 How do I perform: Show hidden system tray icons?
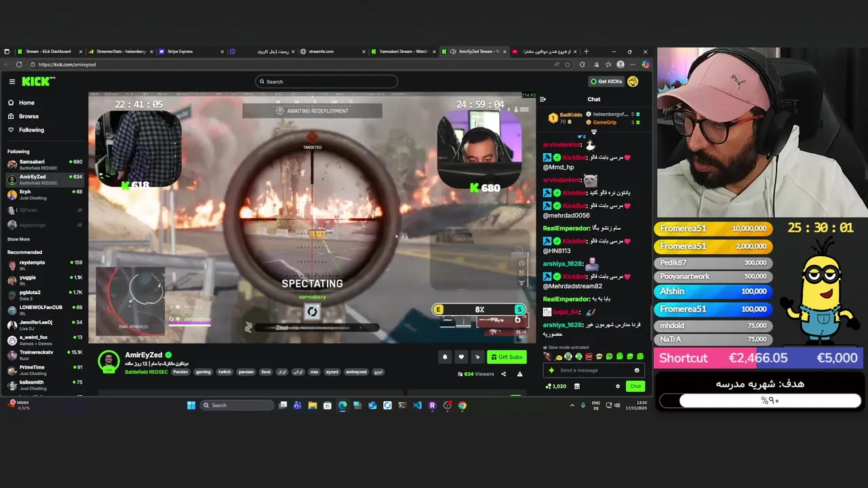click(572, 405)
